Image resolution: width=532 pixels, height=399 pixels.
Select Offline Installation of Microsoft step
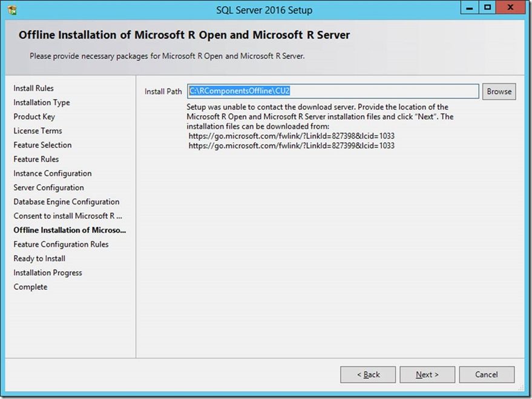(70, 230)
